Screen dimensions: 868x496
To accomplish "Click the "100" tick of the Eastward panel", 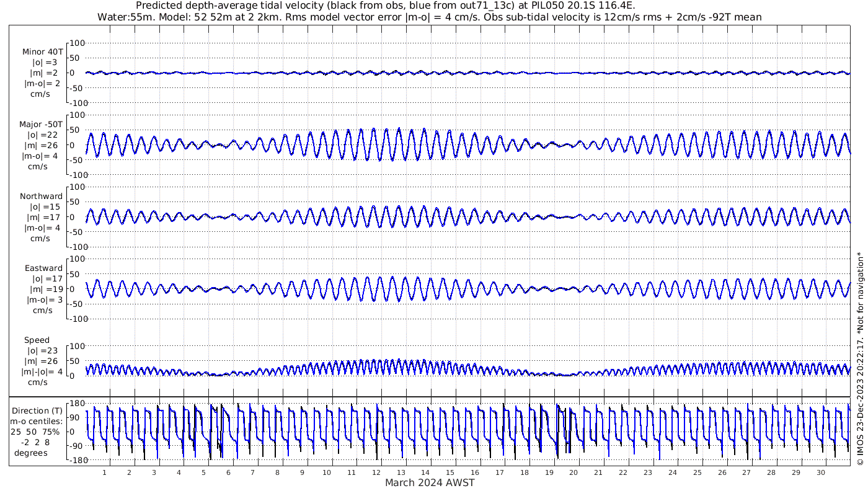I will (78, 259).
